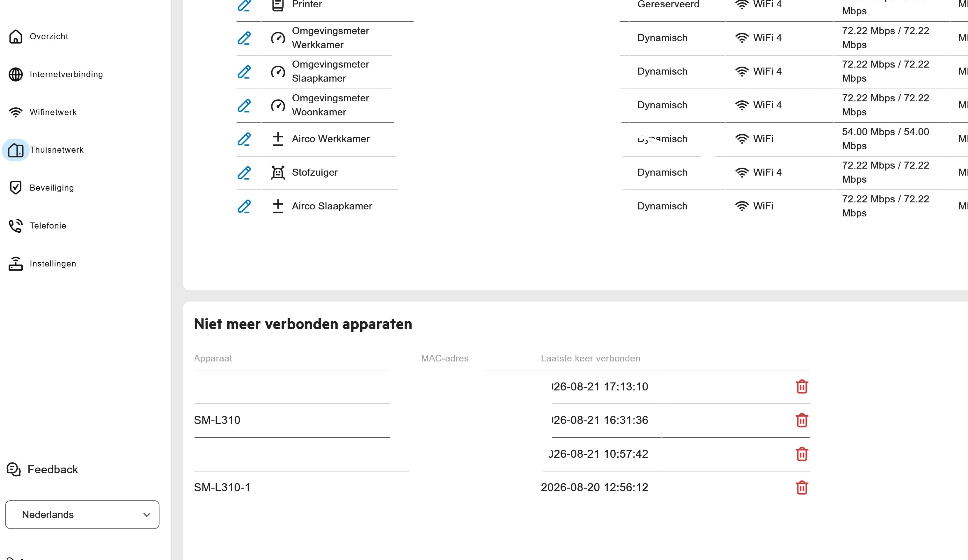The height and width of the screenshot is (560, 968).
Task: Remove the SM-L310-1 disconnected device
Action: 802,488
